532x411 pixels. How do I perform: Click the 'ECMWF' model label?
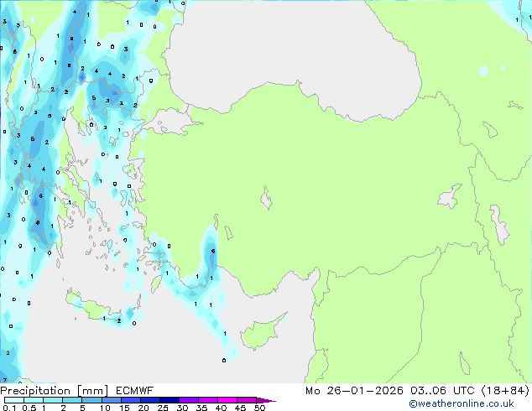(x=135, y=391)
